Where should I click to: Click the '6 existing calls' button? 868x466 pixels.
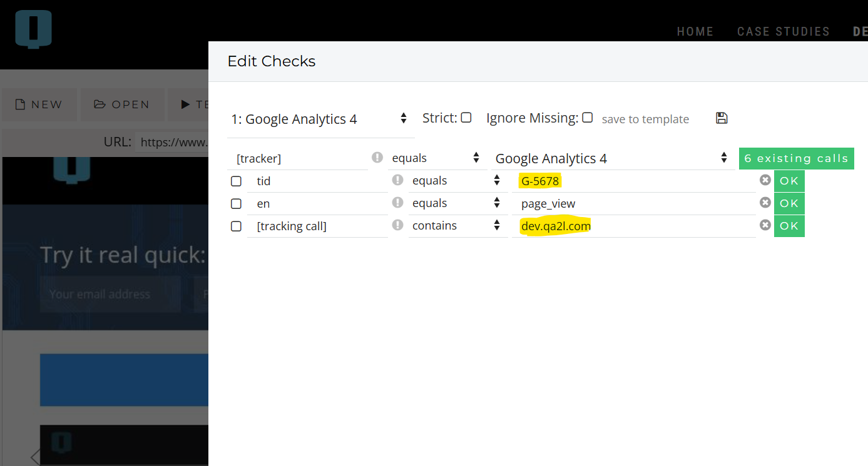(x=796, y=158)
